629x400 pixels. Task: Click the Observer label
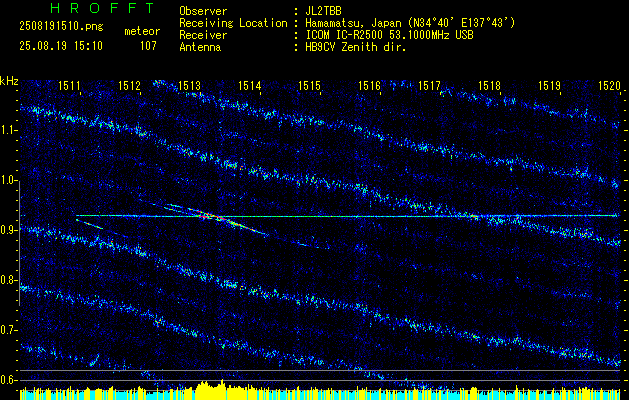tap(203, 11)
